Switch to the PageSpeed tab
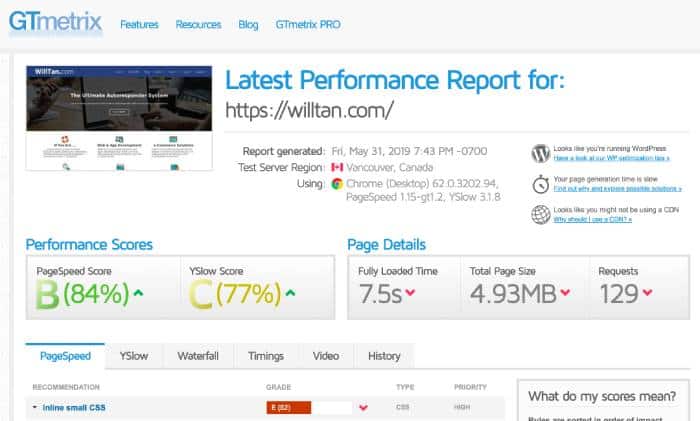Screen dimensions: 700x421 (65, 356)
